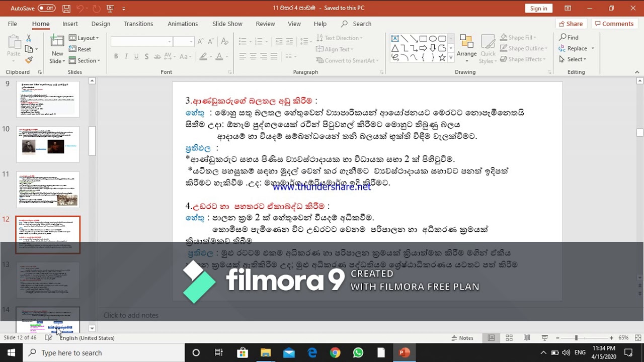Click the Find button
644x362 pixels.
pos(569,38)
